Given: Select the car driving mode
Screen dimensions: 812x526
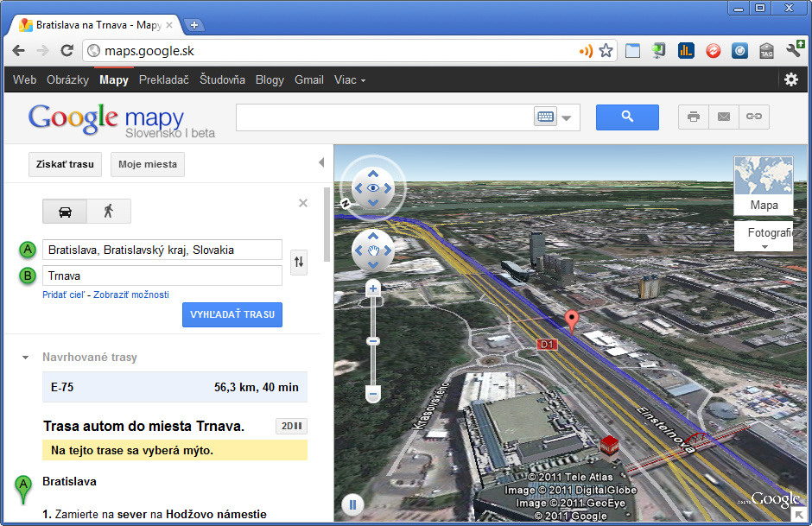Looking at the screenshot, I should 65,212.
